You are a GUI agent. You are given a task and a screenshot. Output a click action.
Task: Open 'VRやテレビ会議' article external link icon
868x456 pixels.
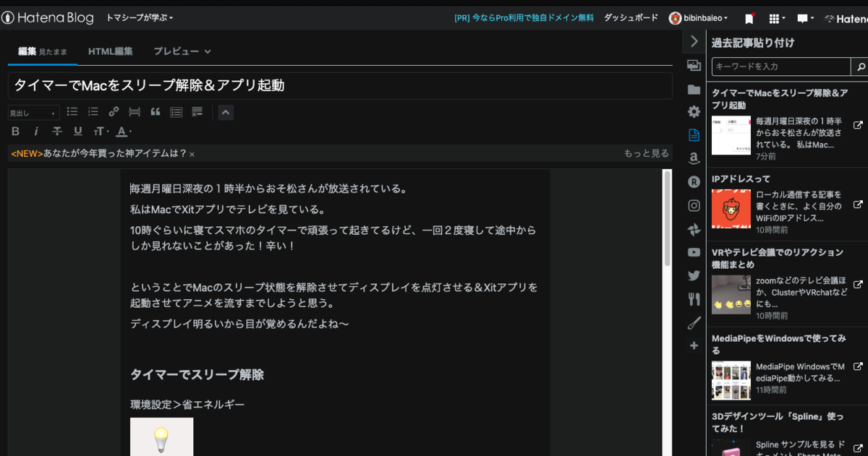[x=858, y=284]
